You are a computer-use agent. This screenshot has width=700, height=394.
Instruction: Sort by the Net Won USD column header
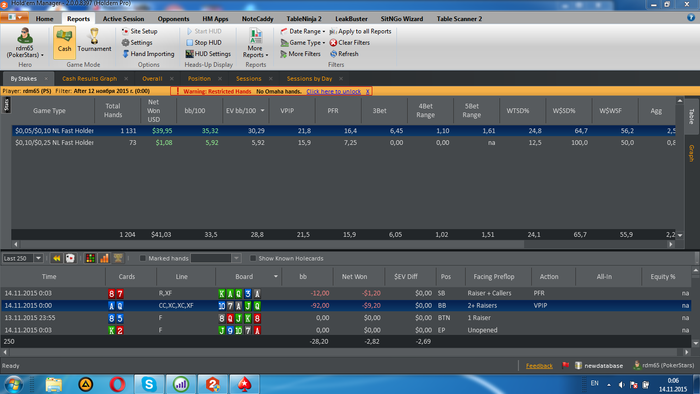tap(153, 110)
